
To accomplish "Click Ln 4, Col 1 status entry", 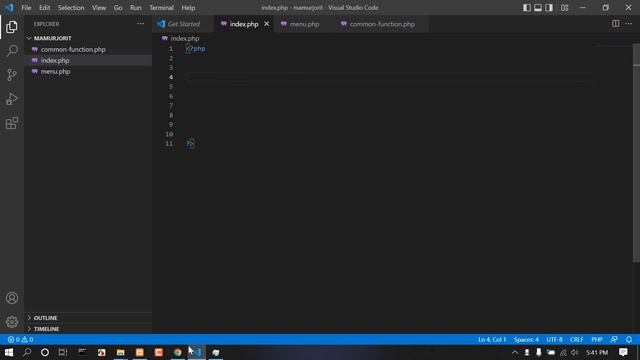I will click(x=492, y=340).
